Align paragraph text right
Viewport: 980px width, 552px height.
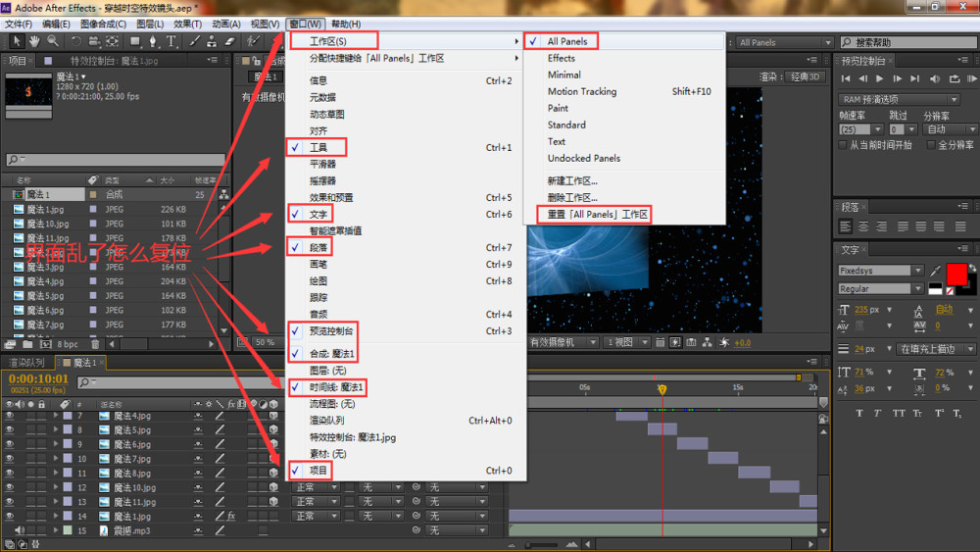[x=881, y=226]
